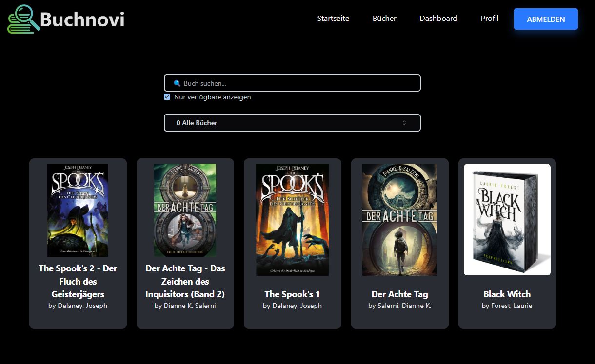Click the Buchnovi brand name text
This screenshot has height=364, width=595.
[x=82, y=19]
